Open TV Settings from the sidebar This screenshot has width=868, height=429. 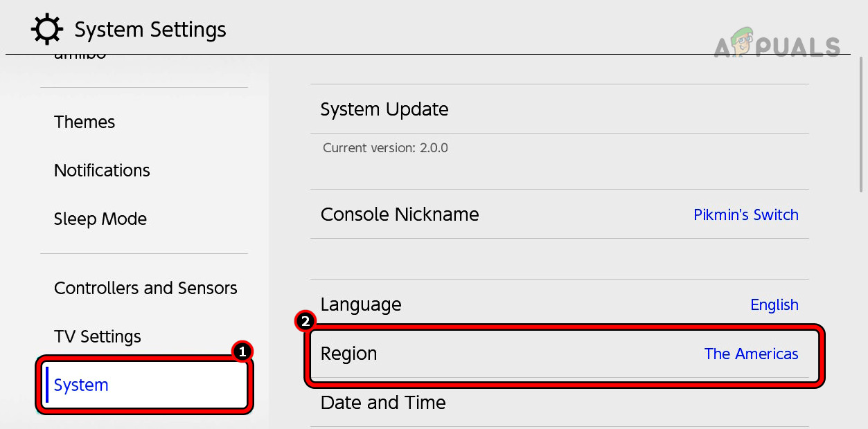(97, 336)
